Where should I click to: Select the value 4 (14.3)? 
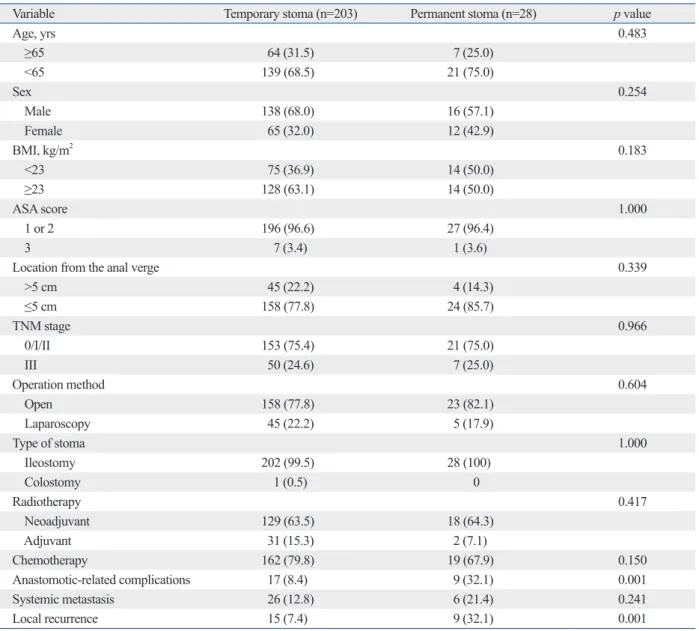473,287
